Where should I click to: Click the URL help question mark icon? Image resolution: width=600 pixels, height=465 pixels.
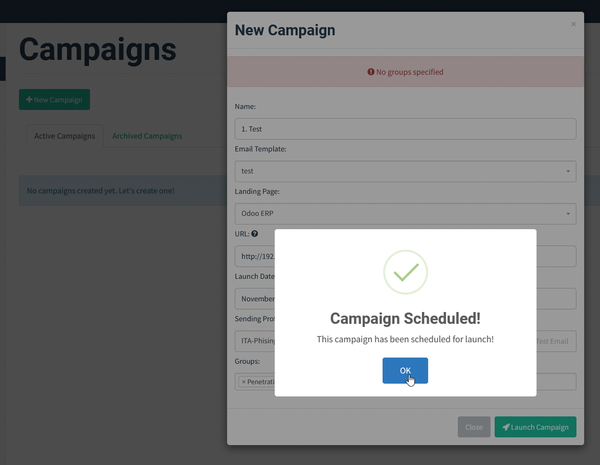click(254, 233)
